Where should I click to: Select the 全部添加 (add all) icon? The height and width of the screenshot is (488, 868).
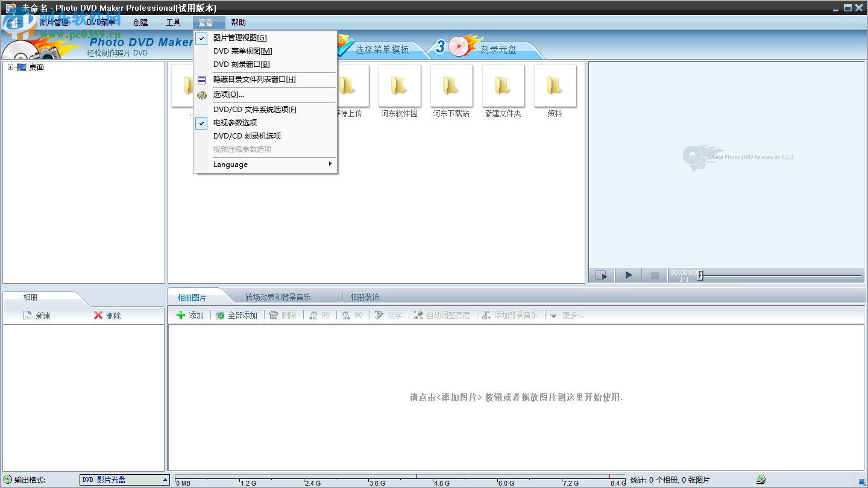(221, 314)
